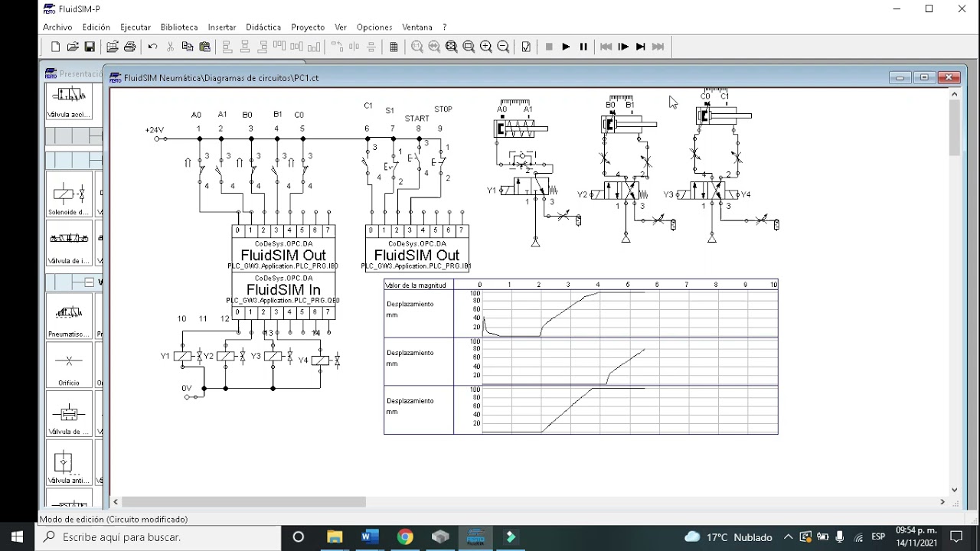Open the Biblioteca menu
Image resolution: width=980 pixels, height=551 pixels.
pyautogui.click(x=179, y=27)
